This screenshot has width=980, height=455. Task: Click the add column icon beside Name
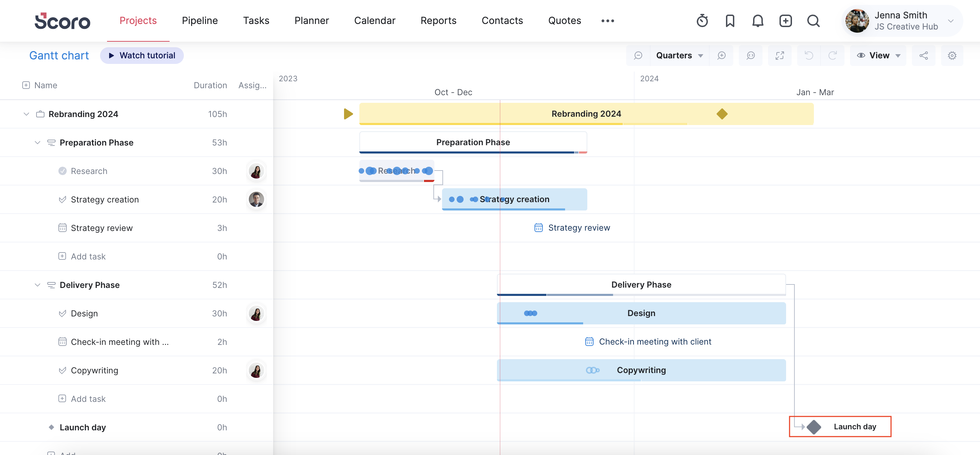pyautogui.click(x=26, y=85)
